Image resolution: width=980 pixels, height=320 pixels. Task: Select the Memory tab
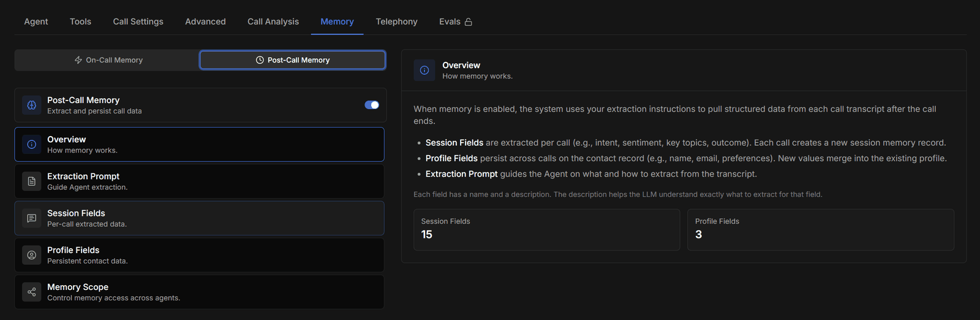(337, 21)
